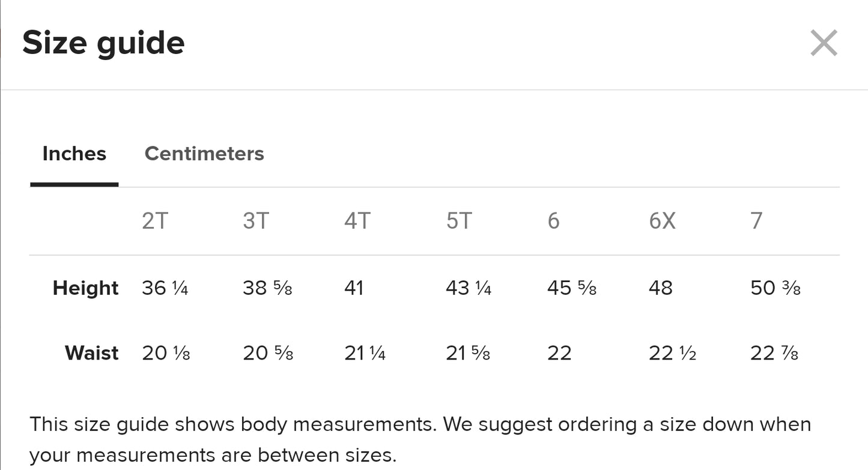Viewport: 868px width, 470px height.
Task: Click the Waist row label
Action: 92,353
